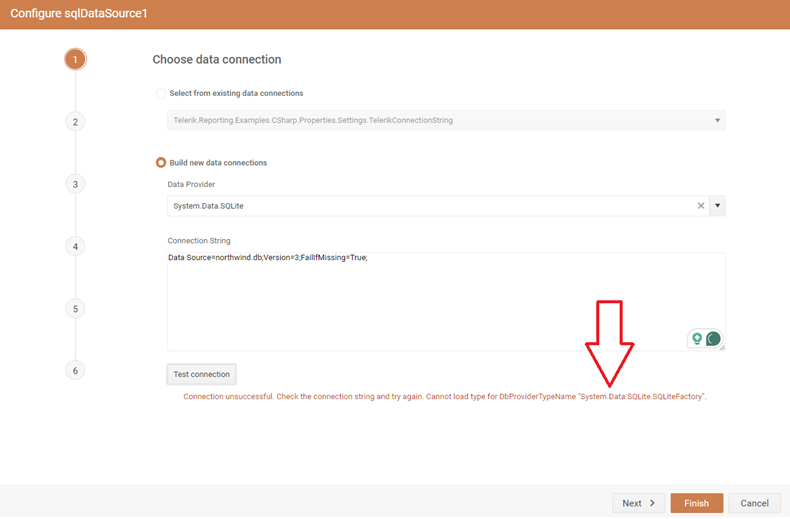Choose Build new data connections radio button
790x519 pixels.
pyautogui.click(x=161, y=162)
